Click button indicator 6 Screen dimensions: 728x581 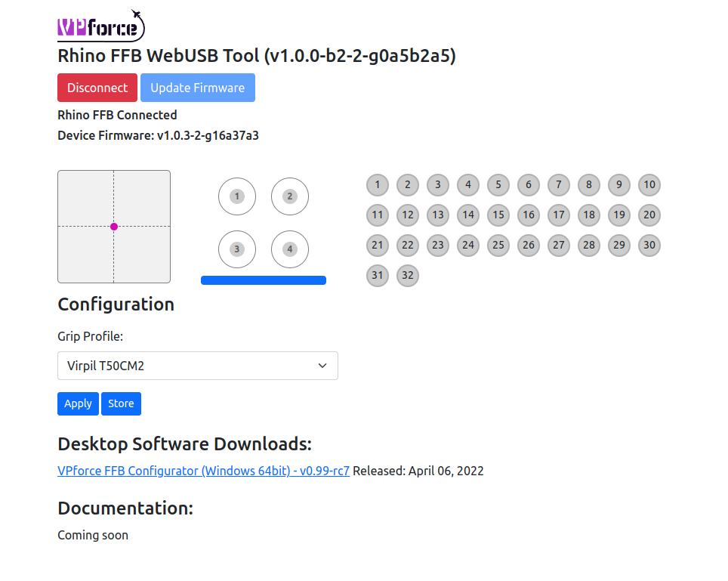point(529,185)
